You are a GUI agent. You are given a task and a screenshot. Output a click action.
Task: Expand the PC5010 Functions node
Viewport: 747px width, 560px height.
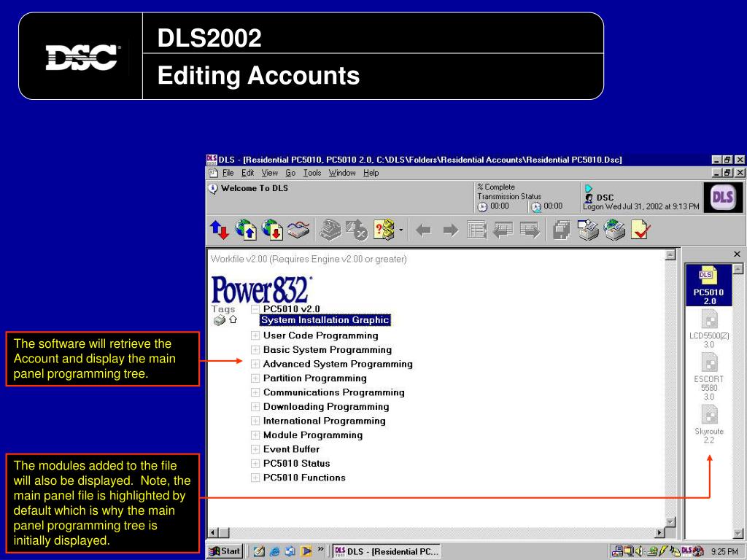pyautogui.click(x=255, y=478)
